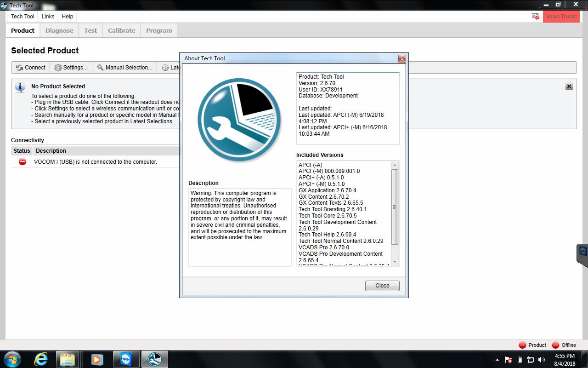Click the Tech Tool taskbar icon
This screenshot has width=588, height=368.
tap(154, 359)
